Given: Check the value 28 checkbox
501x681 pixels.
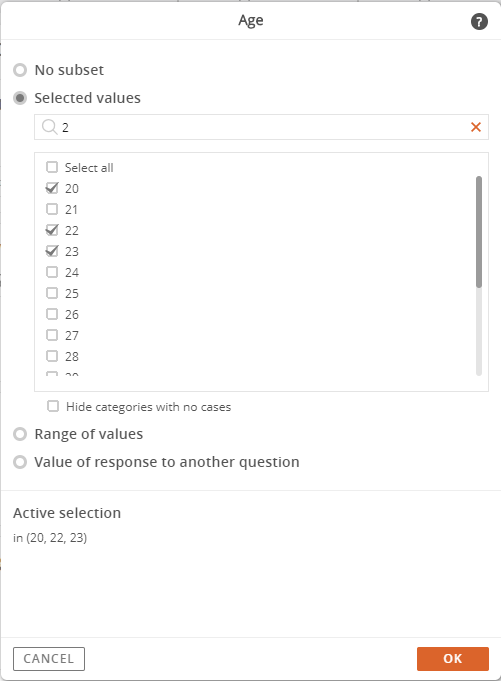Looking at the screenshot, I should [x=52, y=356].
